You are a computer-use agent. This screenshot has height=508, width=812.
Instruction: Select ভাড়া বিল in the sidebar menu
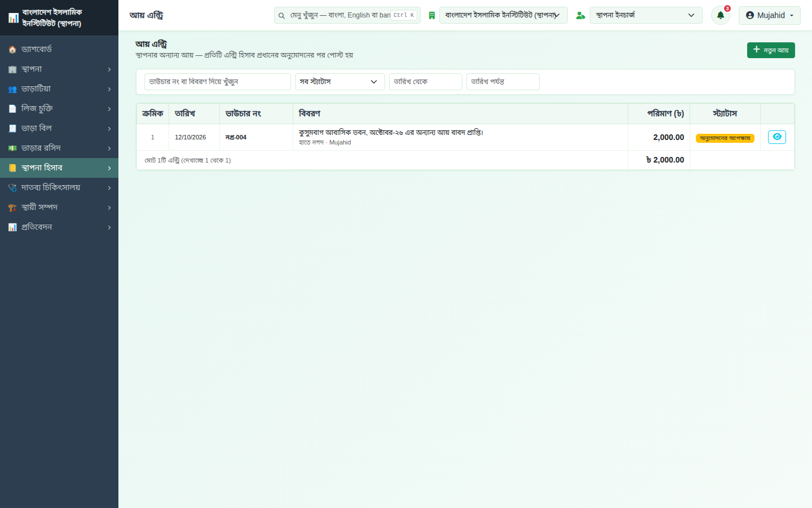coord(59,129)
